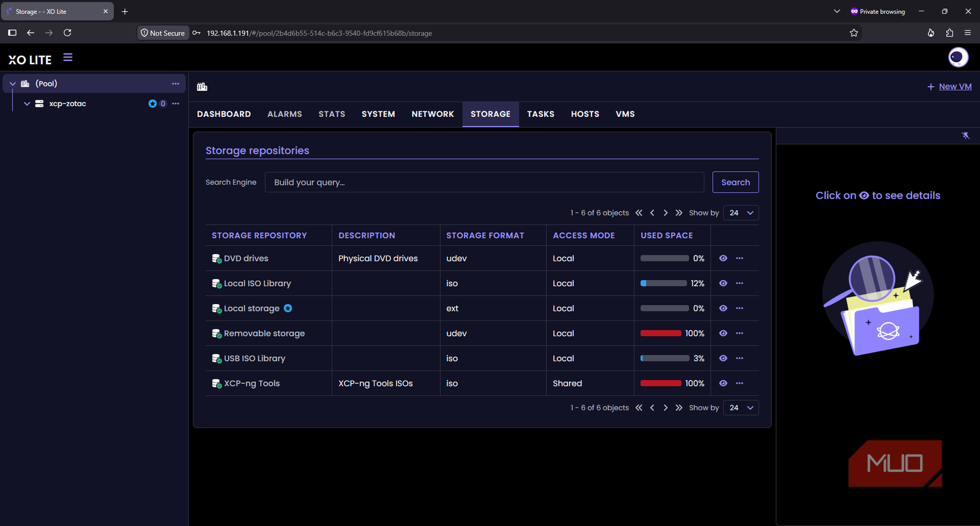Show details for Local storage via eye icon
Image resolution: width=980 pixels, height=526 pixels.
pos(723,308)
